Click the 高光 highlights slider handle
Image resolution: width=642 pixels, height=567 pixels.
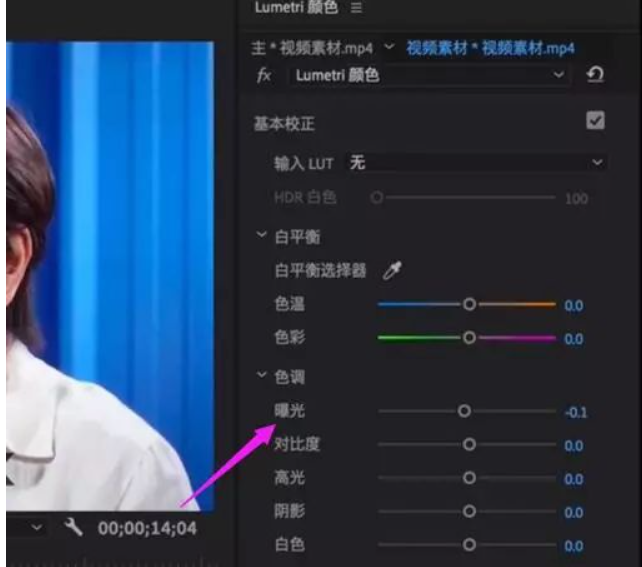469,478
